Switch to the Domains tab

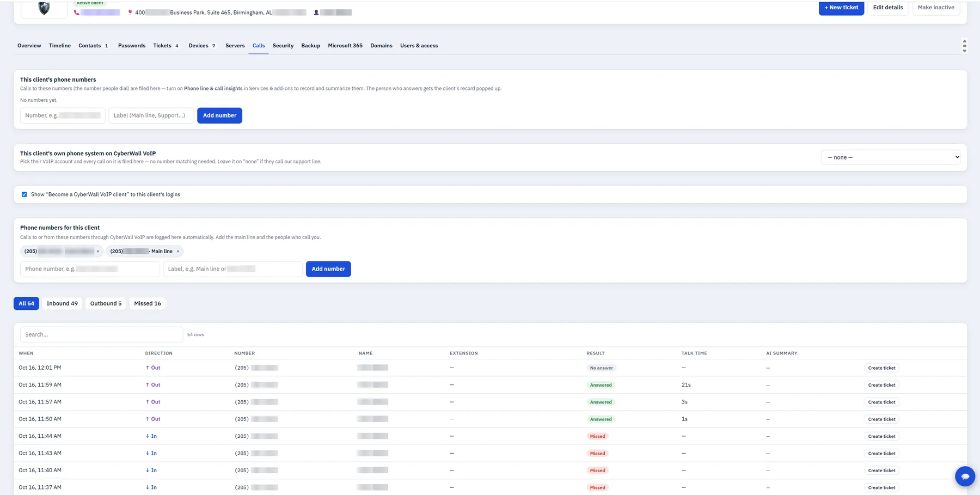381,46
